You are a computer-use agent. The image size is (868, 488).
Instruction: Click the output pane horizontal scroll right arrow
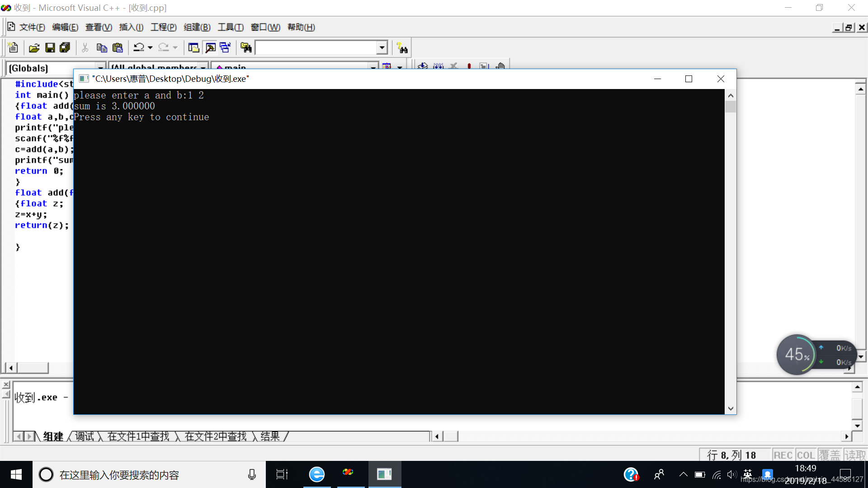[x=847, y=436]
